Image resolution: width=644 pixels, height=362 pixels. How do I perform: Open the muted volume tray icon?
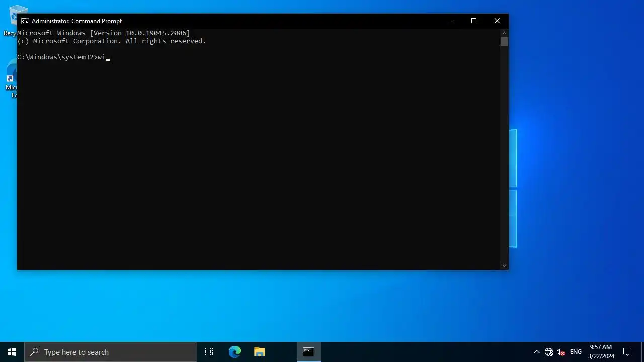point(561,352)
